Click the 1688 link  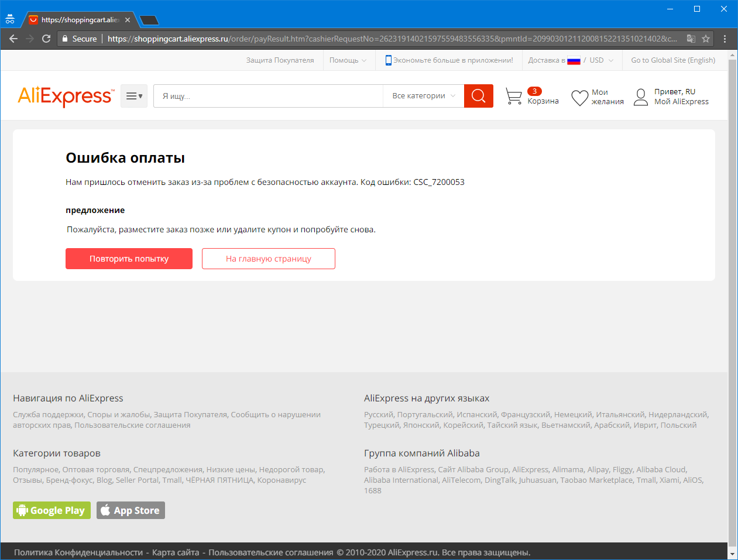pos(372,491)
